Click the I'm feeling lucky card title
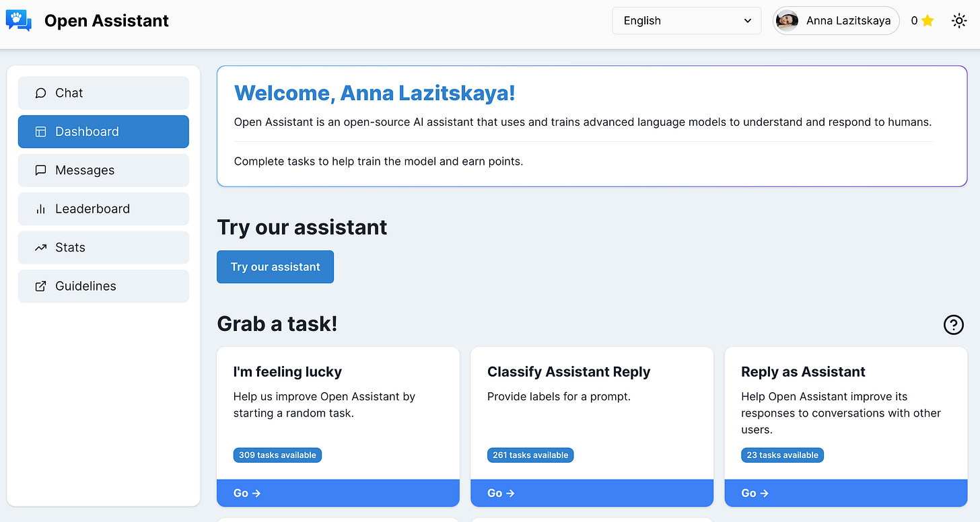980x522 pixels. point(287,372)
